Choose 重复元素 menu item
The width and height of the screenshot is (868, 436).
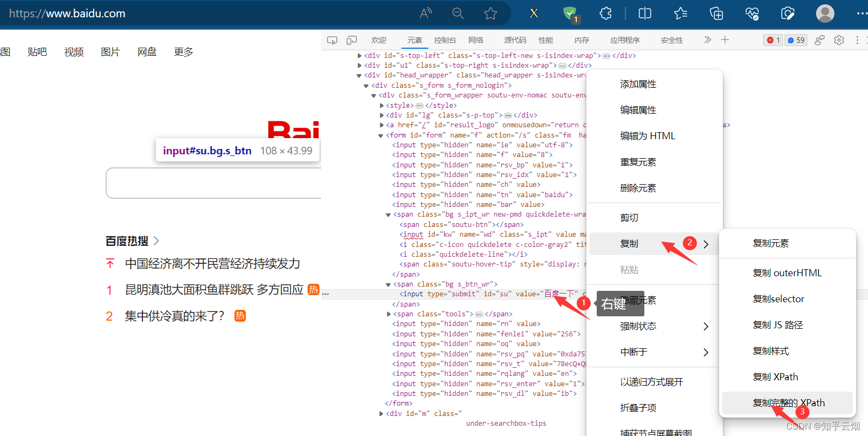click(655, 162)
